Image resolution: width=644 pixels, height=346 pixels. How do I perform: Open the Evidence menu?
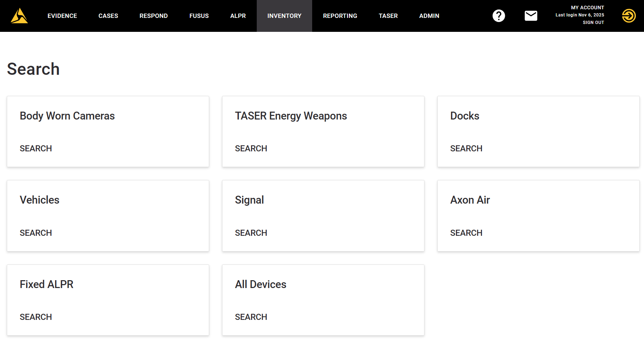pyautogui.click(x=62, y=16)
